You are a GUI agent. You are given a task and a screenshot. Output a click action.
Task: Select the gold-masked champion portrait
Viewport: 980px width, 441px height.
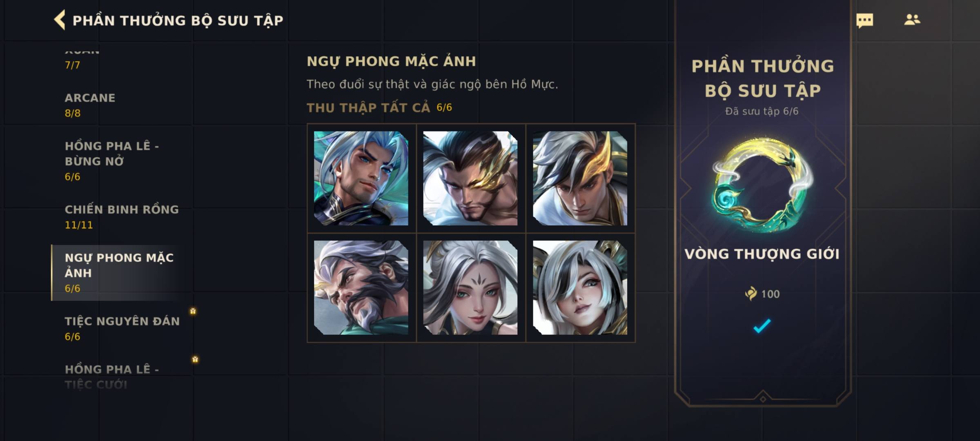pyautogui.click(x=470, y=178)
